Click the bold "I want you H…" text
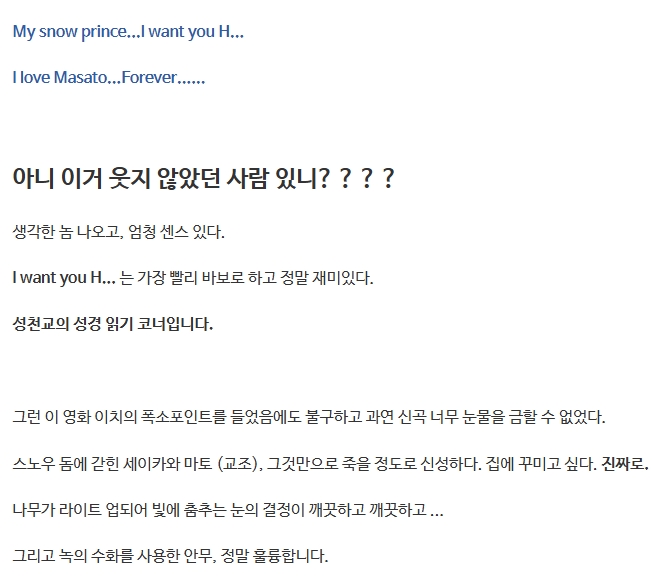652x582 pixels. pos(64,278)
